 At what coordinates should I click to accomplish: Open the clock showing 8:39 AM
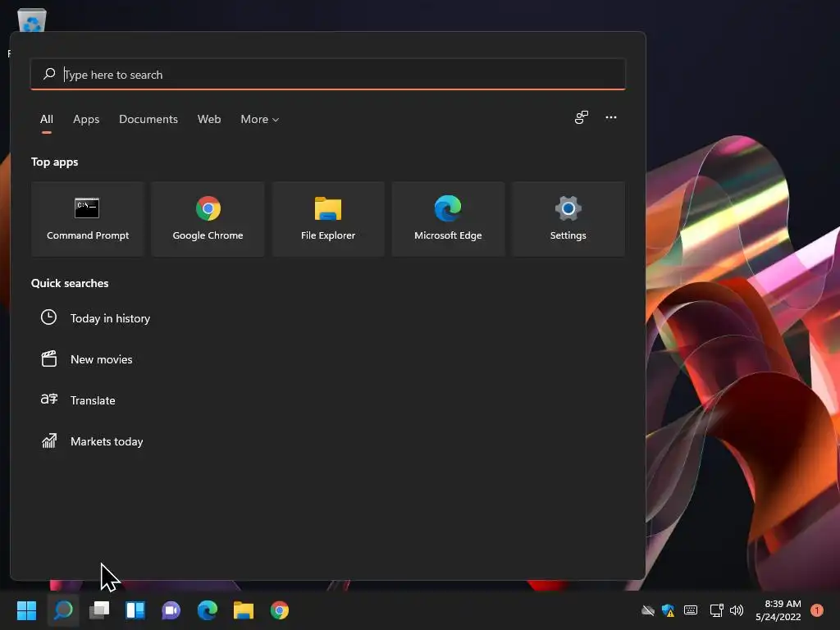[778, 610]
